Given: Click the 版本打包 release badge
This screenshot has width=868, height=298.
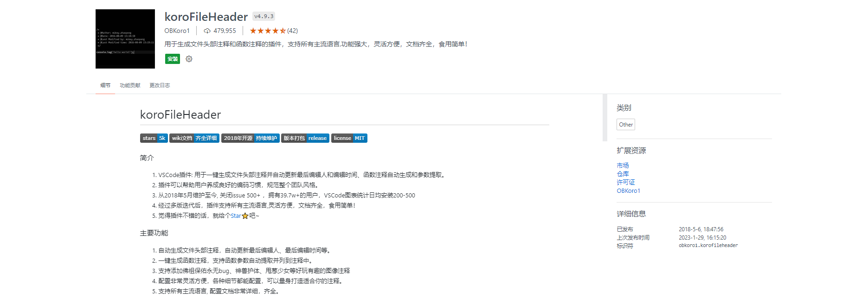Looking at the screenshot, I should point(305,138).
